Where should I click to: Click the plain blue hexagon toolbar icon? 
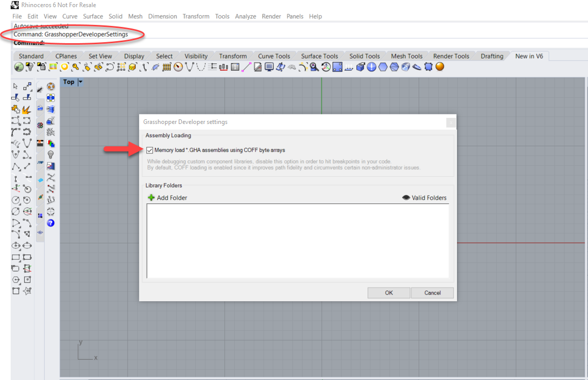383,67
